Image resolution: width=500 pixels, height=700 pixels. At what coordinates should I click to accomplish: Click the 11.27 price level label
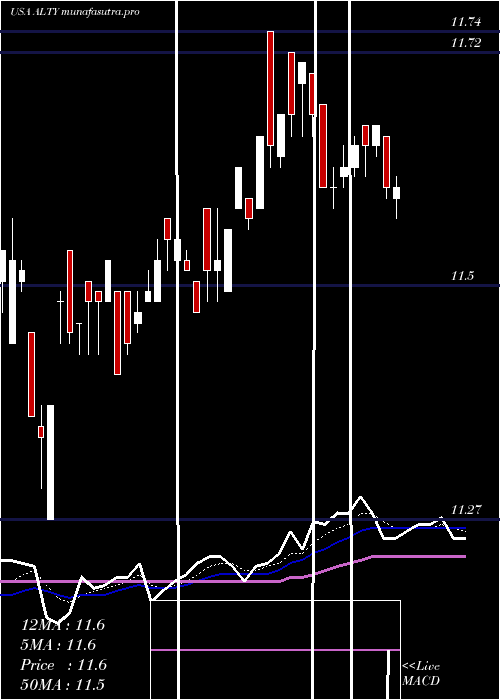[466, 509]
